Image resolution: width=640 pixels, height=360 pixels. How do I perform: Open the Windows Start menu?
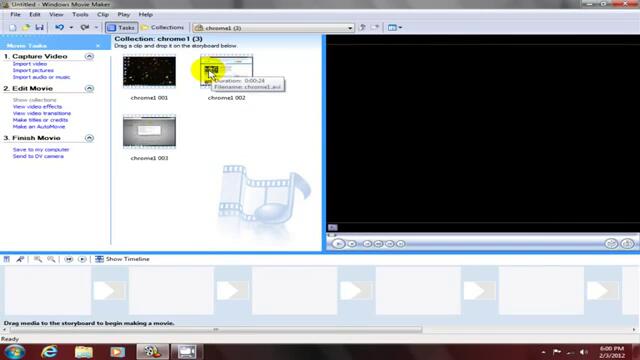[15, 352]
